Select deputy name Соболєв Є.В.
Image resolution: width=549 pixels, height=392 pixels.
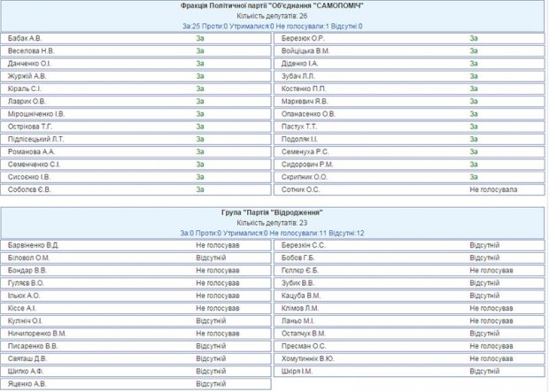(x=28, y=188)
